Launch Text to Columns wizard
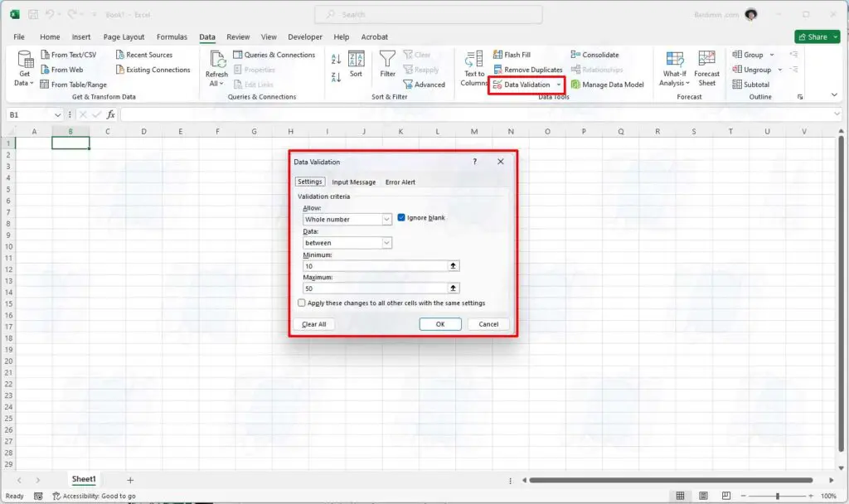This screenshot has width=849, height=504. click(x=473, y=68)
